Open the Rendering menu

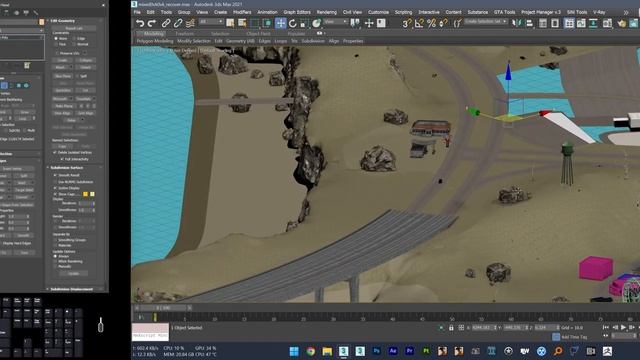point(327,12)
